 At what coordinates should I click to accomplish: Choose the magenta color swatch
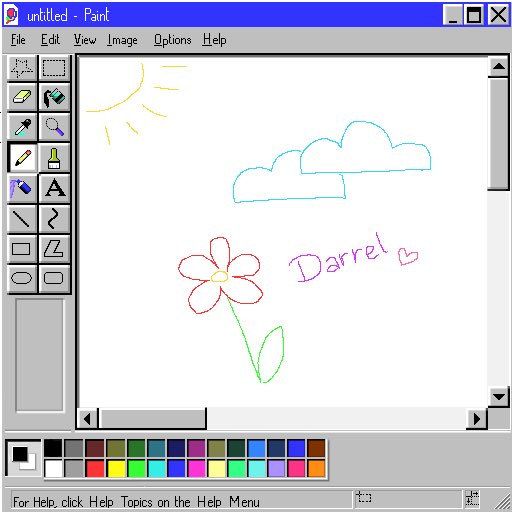196,468
